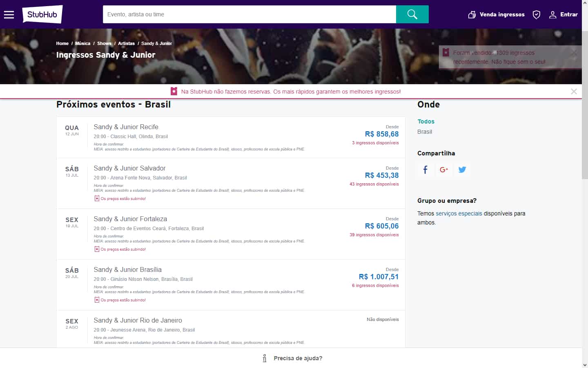The height and width of the screenshot is (368, 588).
Task: Open Sandy & Junior Recife event
Action: pyautogui.click(x=126, y=127)
